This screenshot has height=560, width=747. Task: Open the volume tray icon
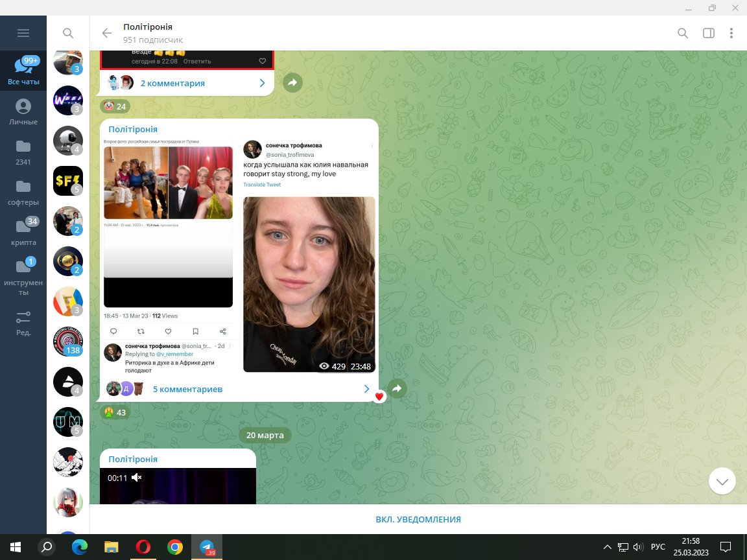click(638, 547)
